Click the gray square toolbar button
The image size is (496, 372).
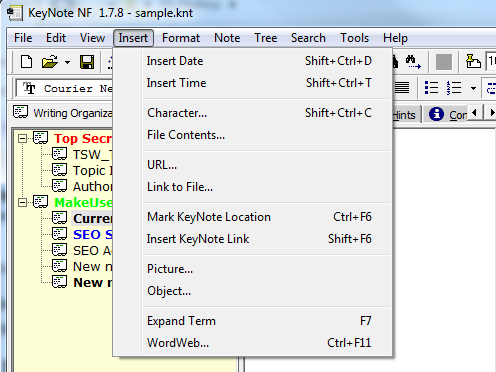coord(444,62)
